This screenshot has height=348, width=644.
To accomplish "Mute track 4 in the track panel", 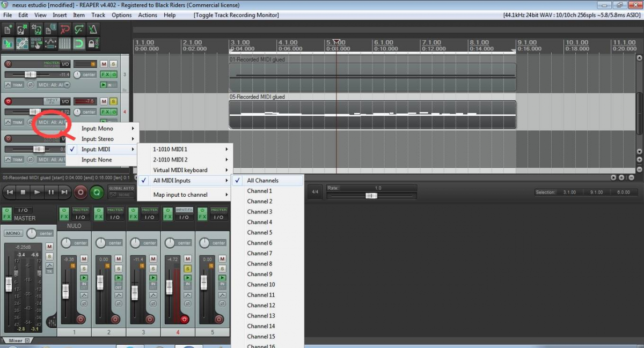I will pyautogui.click(x=104, y=101).
